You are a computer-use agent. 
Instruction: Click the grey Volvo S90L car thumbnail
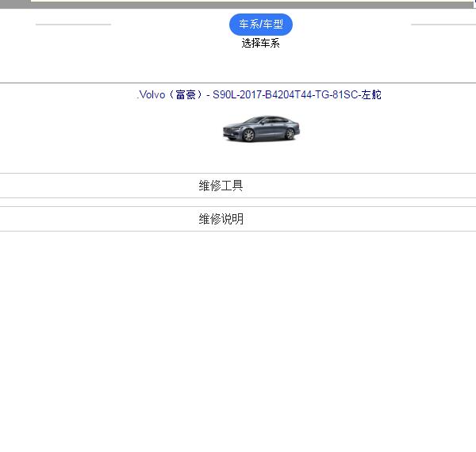pyautogui.click(x=261, y=128)
